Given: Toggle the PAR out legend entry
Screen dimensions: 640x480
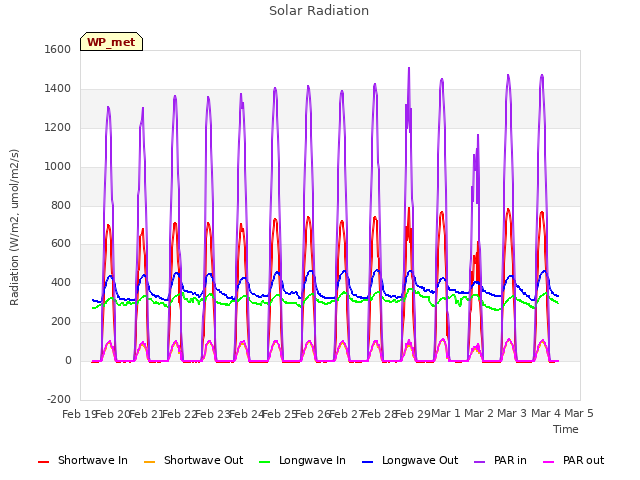Looking at the screenshot, I should (573, 460).
